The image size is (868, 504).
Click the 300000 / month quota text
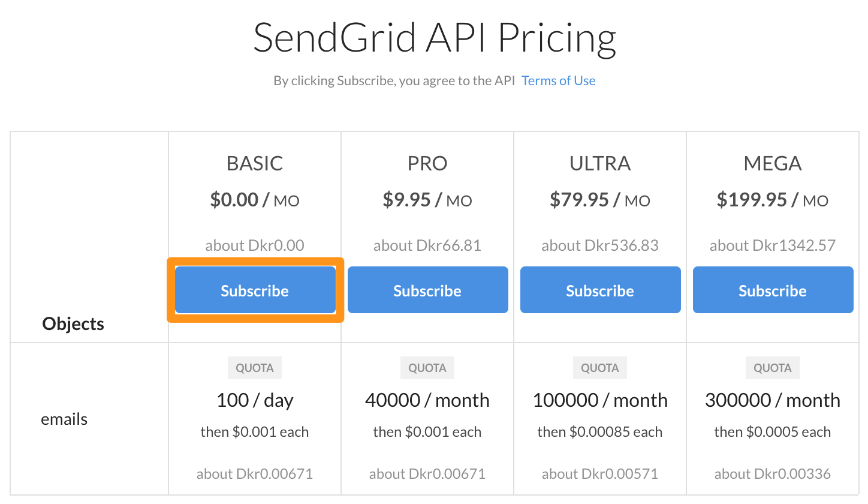pos(773,400)
